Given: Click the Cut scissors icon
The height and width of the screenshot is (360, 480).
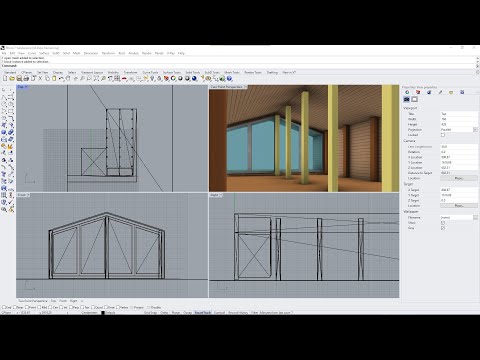Looking at the screenshot, I should (x=40, y=79).
